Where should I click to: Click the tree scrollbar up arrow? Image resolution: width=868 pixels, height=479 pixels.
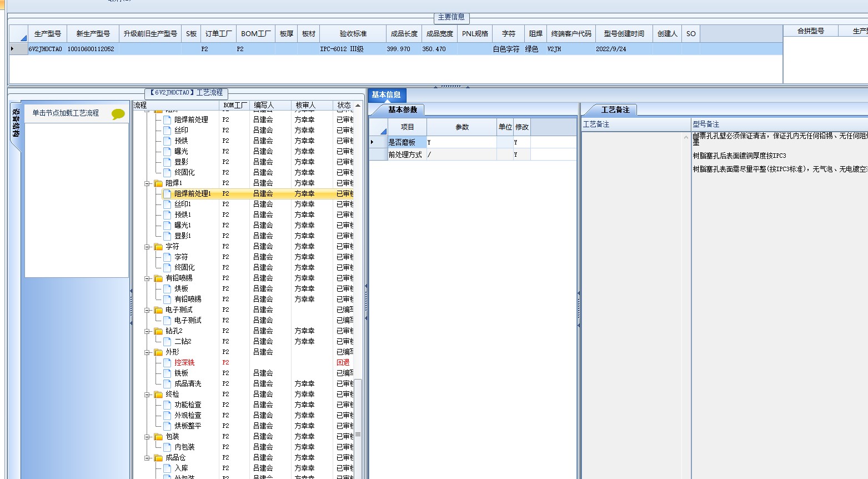click(x=358, y=105)
